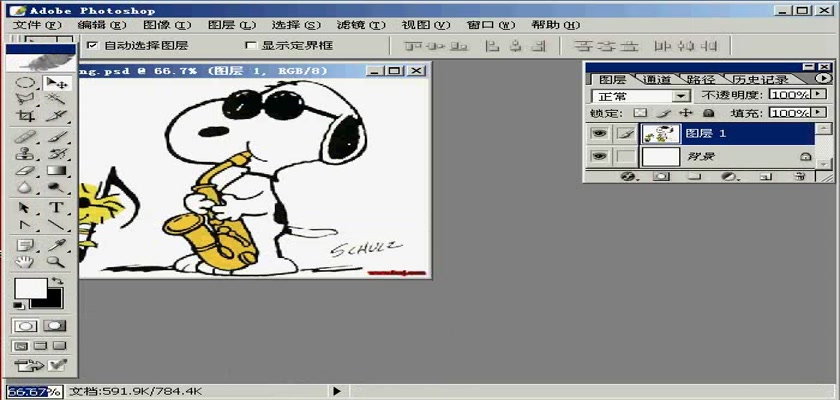
Task: Select the Eyedropper tool
Action: (57, 245)
